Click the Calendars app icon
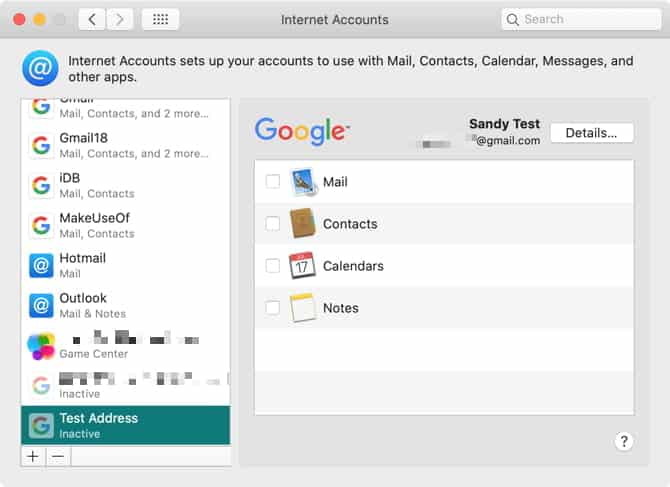This screenshot has width=670, height=487. coord(303,265)
